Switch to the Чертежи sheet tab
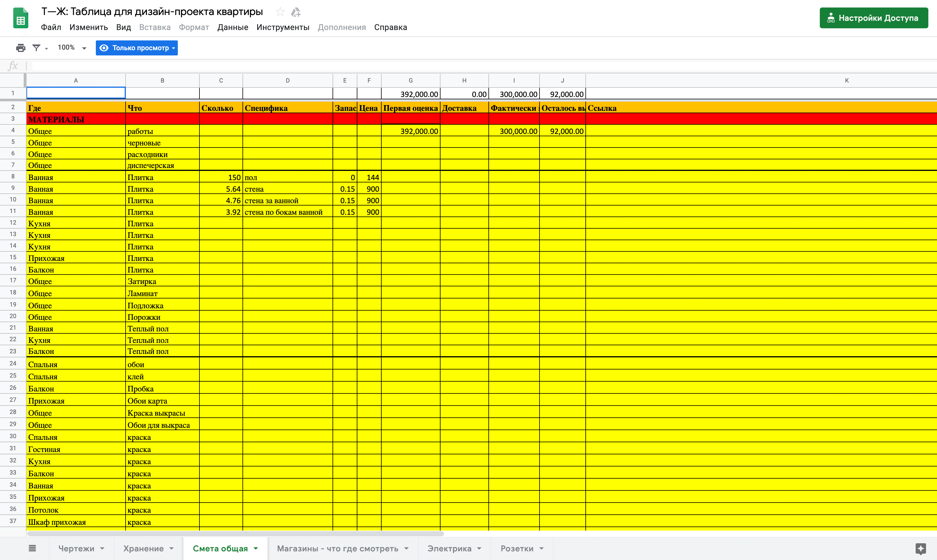 (x=76, y=548)
